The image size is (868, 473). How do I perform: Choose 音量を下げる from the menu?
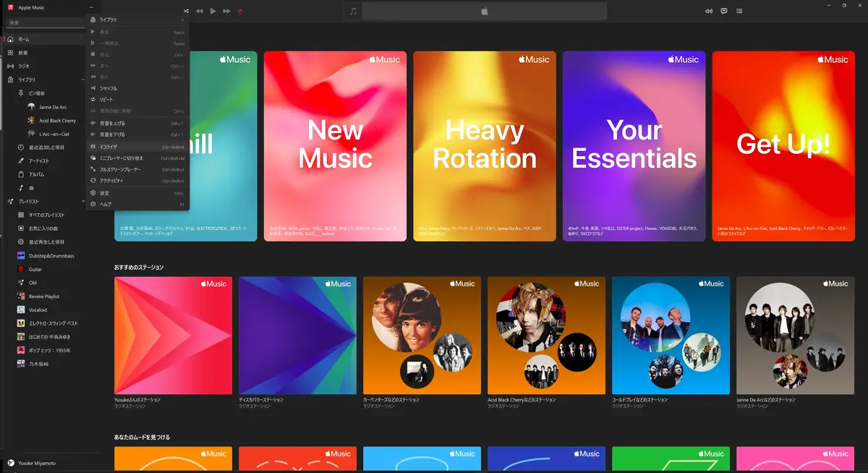(137, 135)
